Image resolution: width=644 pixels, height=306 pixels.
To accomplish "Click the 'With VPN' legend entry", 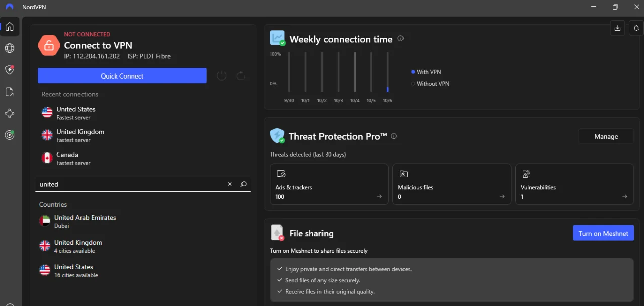I will coord(426,72).
